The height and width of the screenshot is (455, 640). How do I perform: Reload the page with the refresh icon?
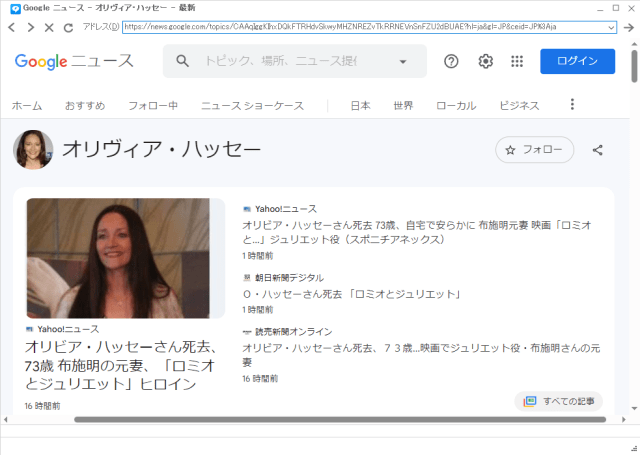68,27
